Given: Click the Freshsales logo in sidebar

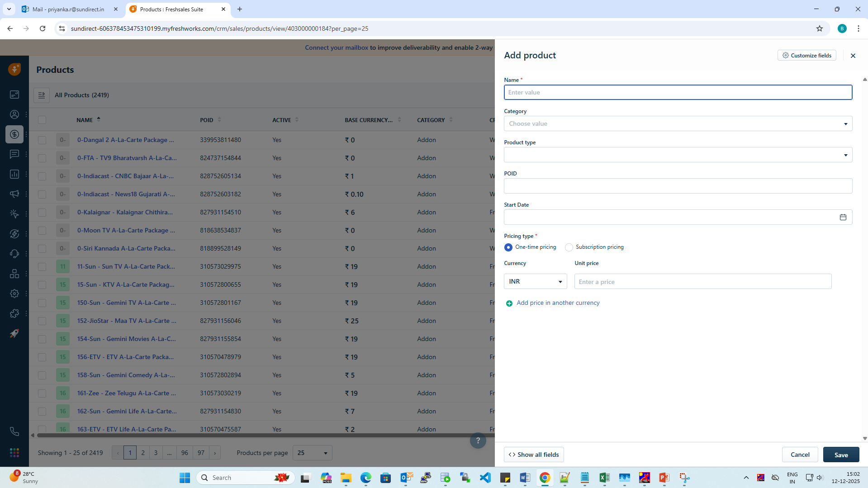Looking at the screenshot, I should pos(14,69).
